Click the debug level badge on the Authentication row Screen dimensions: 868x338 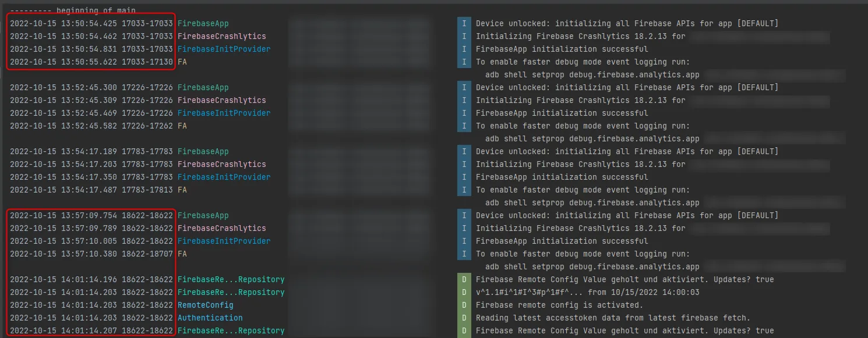tap(464, 318)
